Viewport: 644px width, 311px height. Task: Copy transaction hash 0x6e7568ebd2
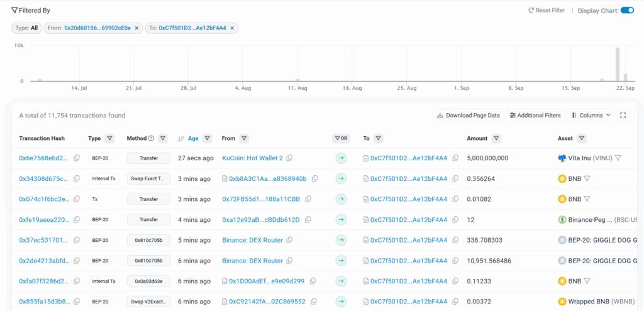click(x=77, y=158)
